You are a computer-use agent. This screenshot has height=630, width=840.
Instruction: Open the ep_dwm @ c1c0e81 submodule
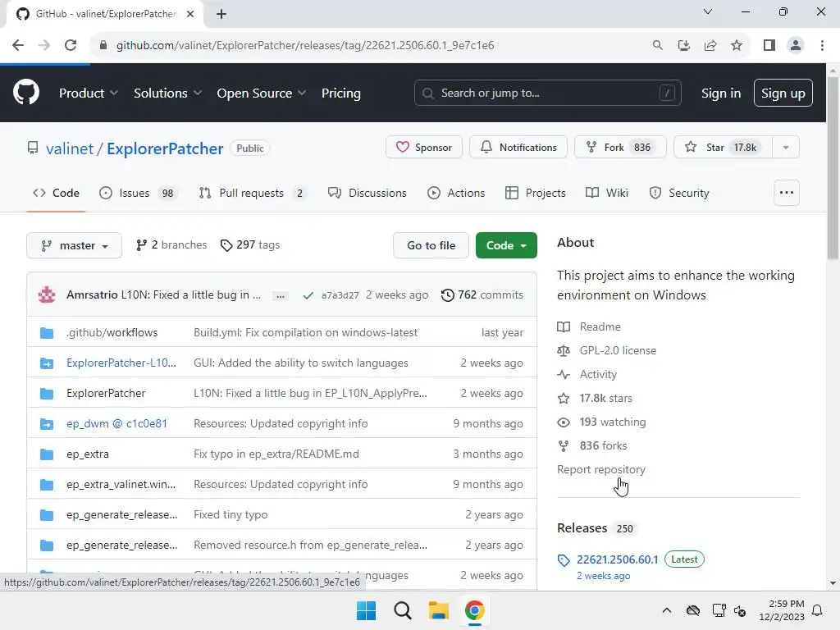116,423
